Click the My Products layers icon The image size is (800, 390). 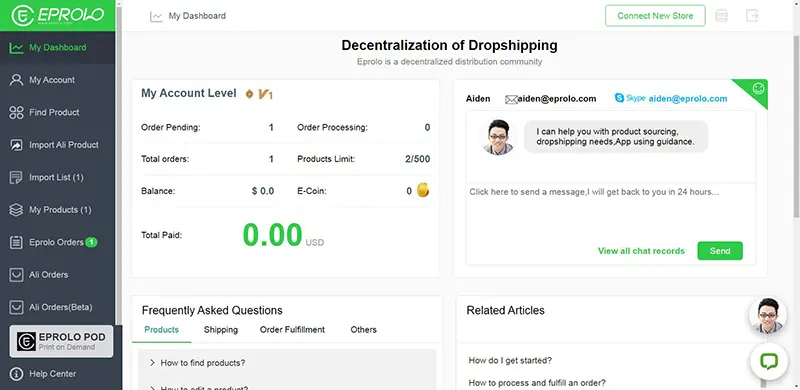coord(16,210)
